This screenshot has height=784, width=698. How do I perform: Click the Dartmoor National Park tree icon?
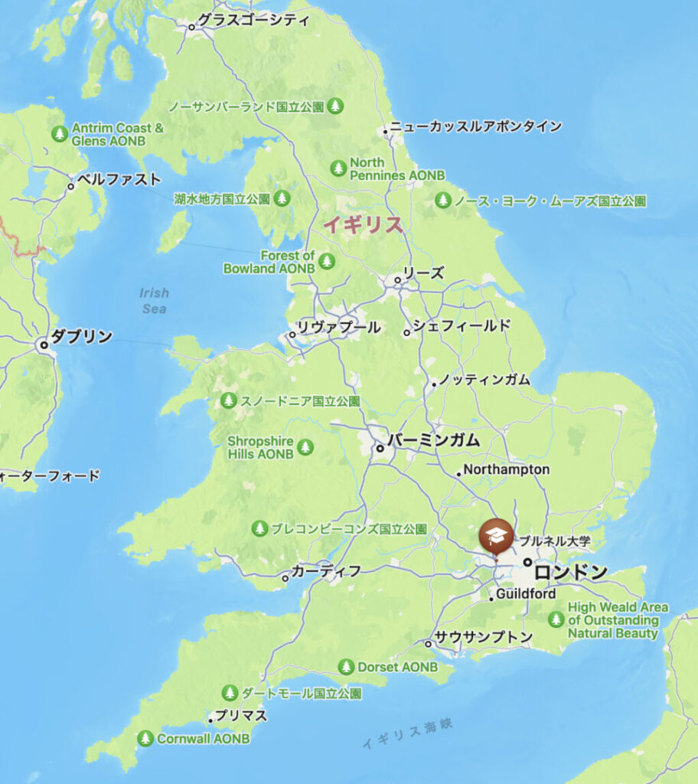(x=230, y=692)
